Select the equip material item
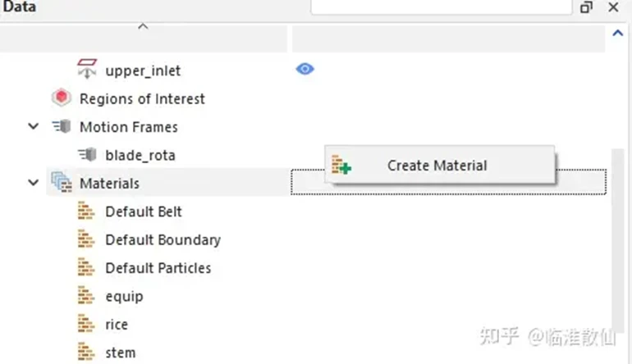The width and height of the screenshot is (632, 364). click(124, 297)
